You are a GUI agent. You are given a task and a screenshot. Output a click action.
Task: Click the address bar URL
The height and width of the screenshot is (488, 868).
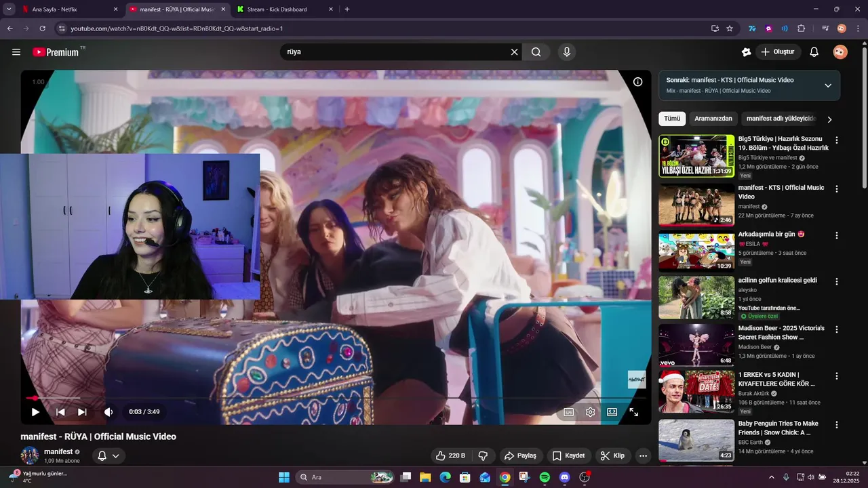(x=176, y=28)
